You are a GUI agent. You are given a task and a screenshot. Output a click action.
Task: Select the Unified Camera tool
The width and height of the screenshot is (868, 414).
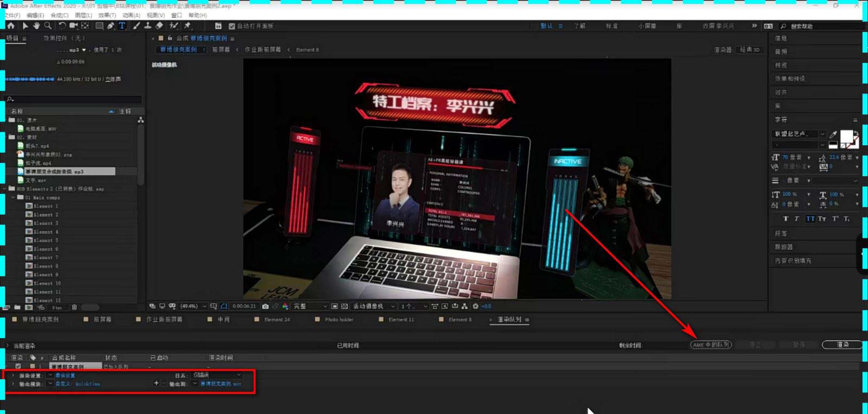(x=73, y=25)
